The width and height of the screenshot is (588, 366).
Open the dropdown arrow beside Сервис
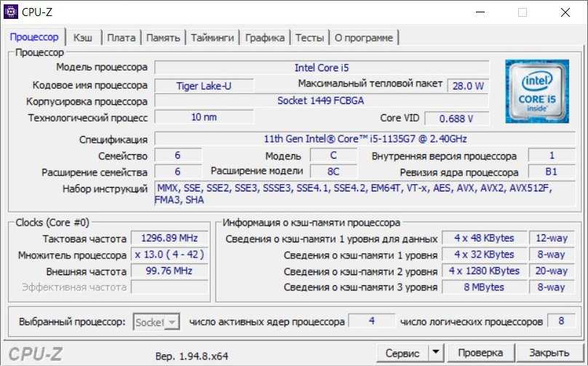(x=435, y=353)
